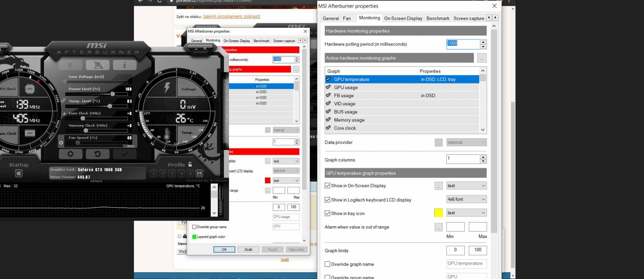Click the Kombustor K button in Afterburner

click(70, 65)
